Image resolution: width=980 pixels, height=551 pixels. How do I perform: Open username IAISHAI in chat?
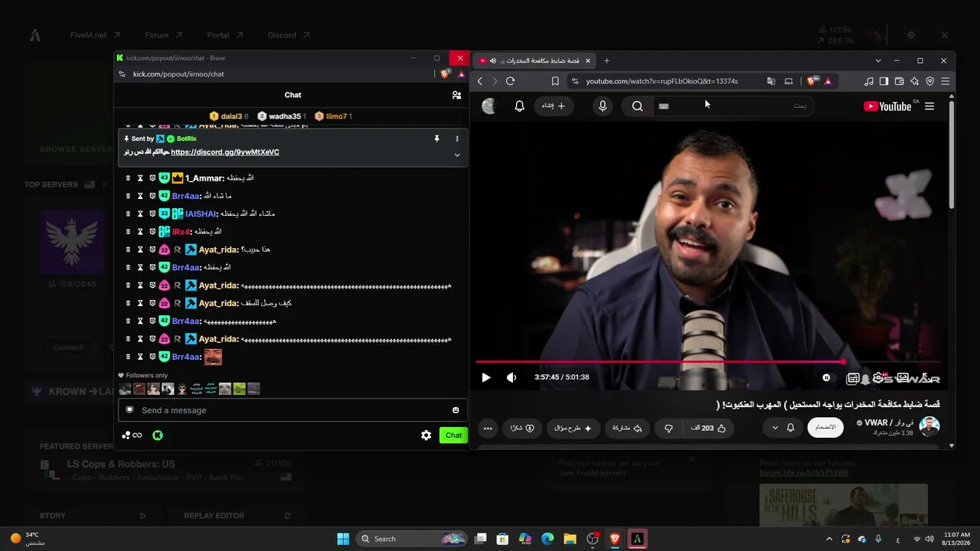pyautogui.click(x=201, y=214)
